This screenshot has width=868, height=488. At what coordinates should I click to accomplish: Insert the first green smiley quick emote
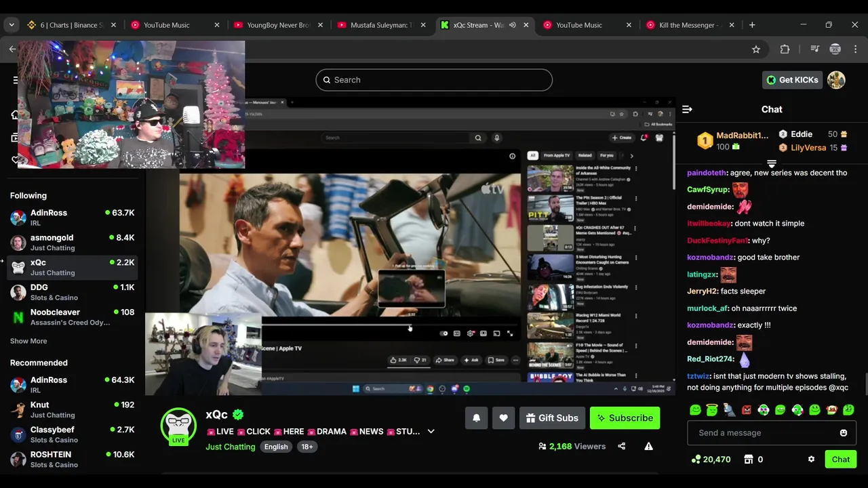(695, 409)
